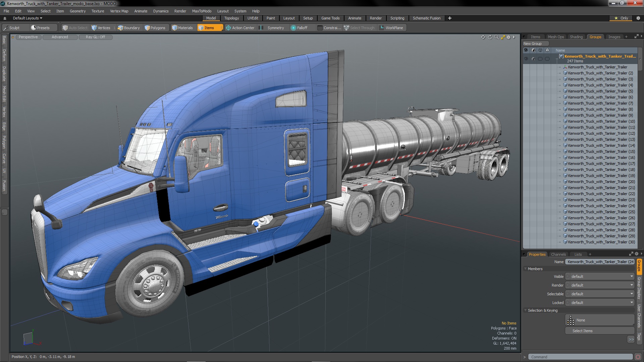Viewport: 644px width, 362px height.
Task: Click the viewport pan/move icon
Action: point(483,37)
